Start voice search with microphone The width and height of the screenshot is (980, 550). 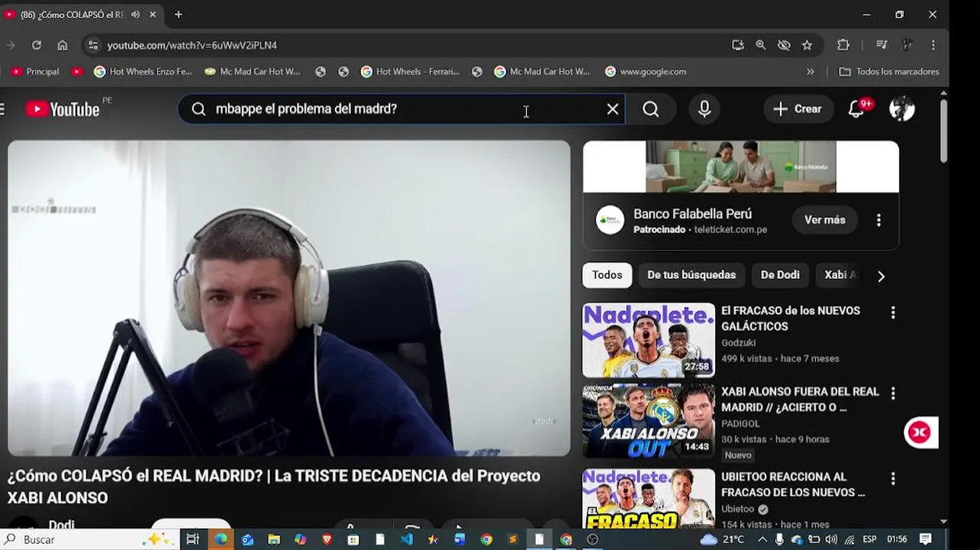(x=704, y=109)
